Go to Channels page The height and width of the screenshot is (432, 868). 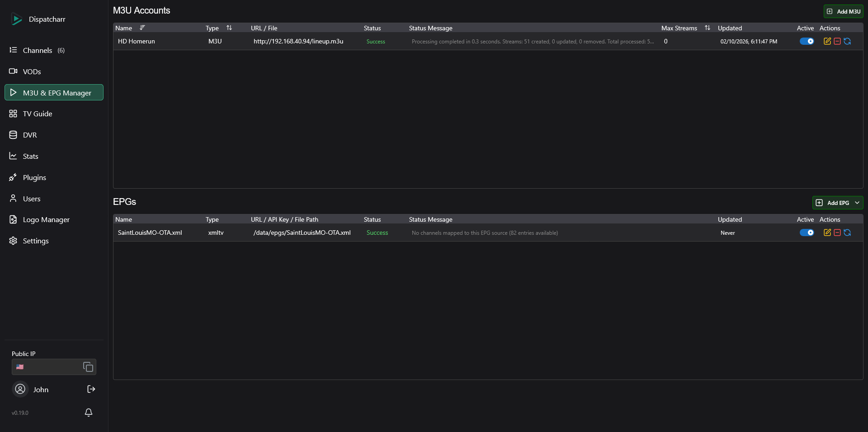tap(54, 50)
